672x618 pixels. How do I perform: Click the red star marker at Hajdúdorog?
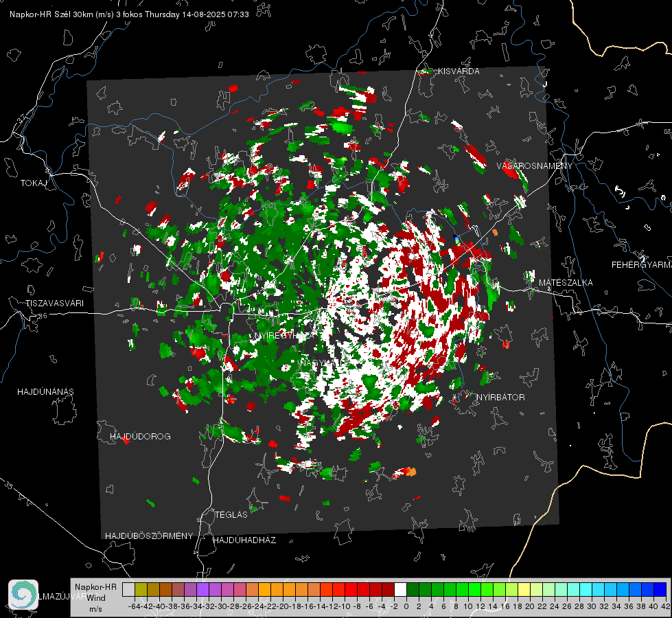[126, 440]
